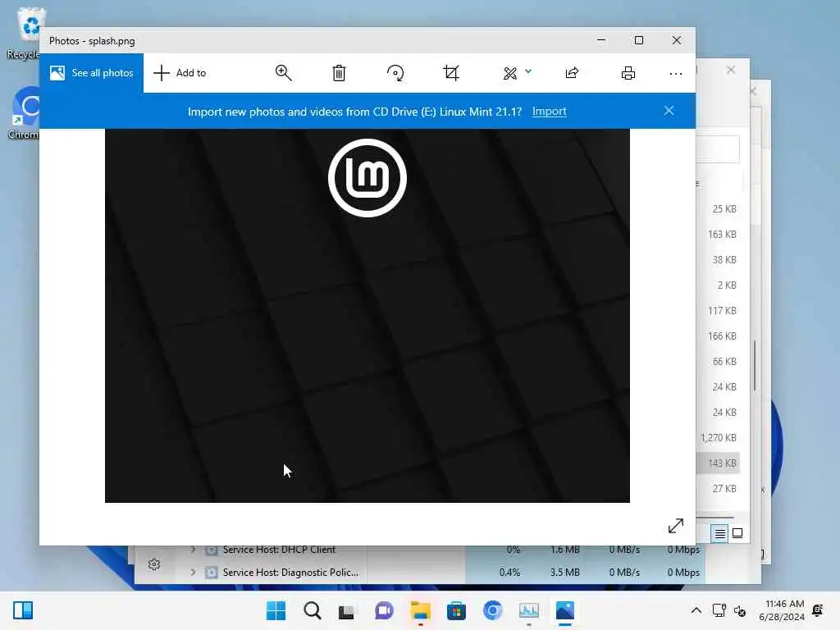Open the See more ellipsis menu
This screenshot has width=840, height=630.
pos(676,73)
